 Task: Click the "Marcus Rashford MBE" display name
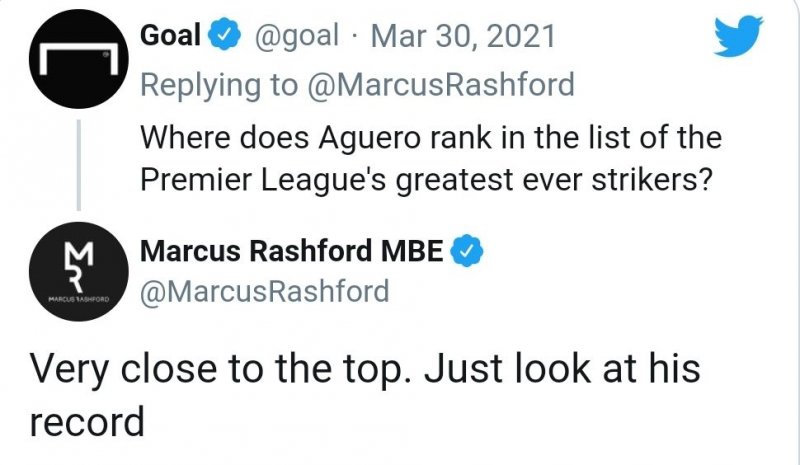292,252
